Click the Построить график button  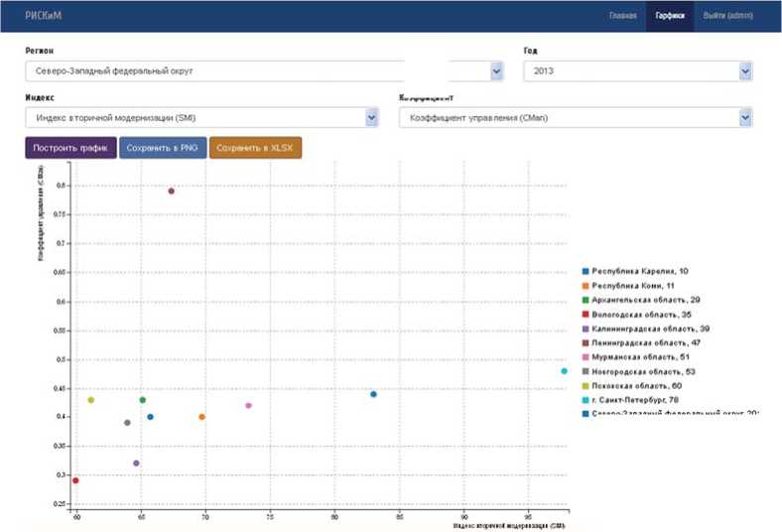point(69,148)
